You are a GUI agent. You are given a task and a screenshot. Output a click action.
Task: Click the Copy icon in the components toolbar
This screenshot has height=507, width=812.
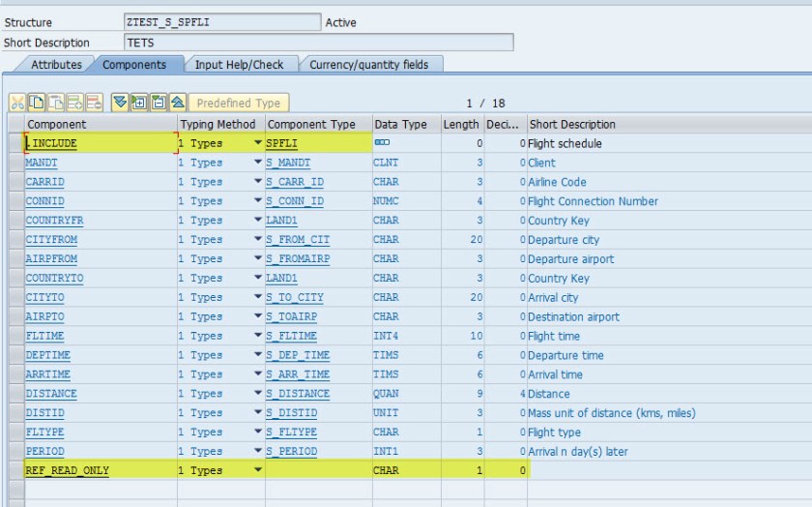[x=37, y=103]
